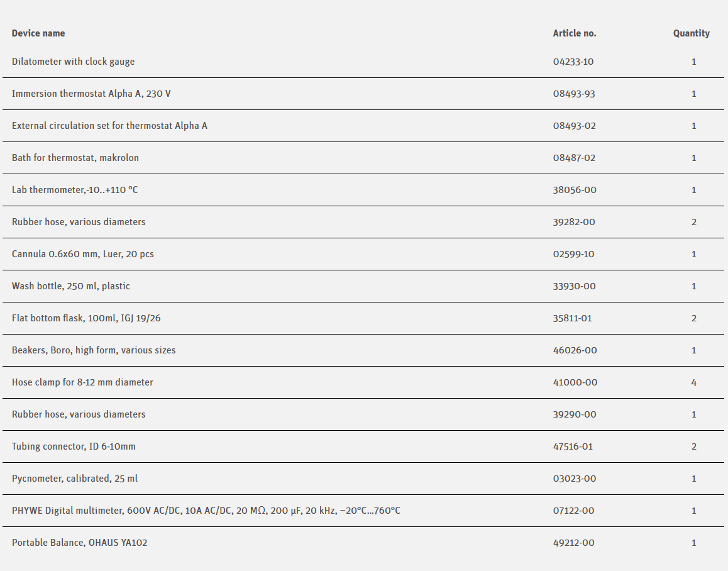
Task: Click Portable Balance, OHAUS YA102
Action: pos(80,543)
